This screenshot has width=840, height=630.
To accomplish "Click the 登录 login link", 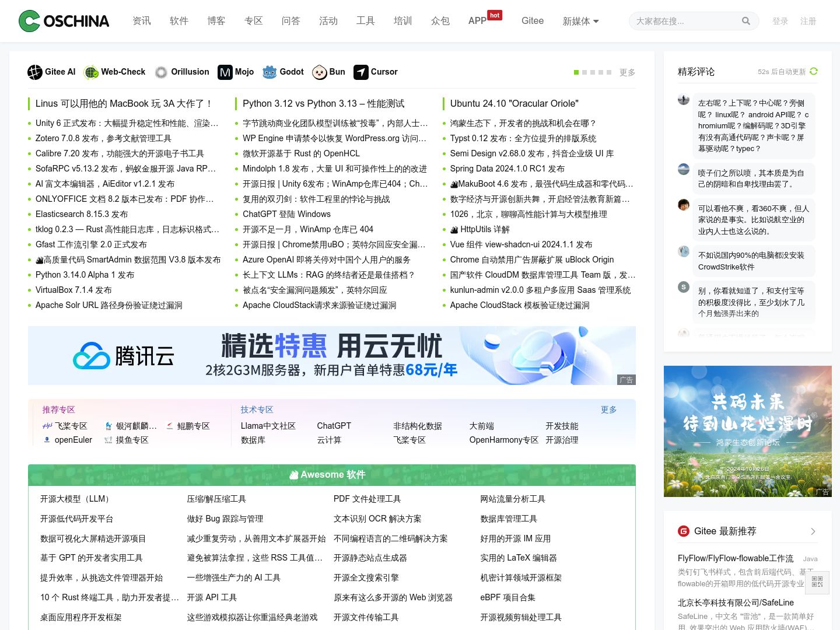I will pyautogui.click(x=780, y=21).
